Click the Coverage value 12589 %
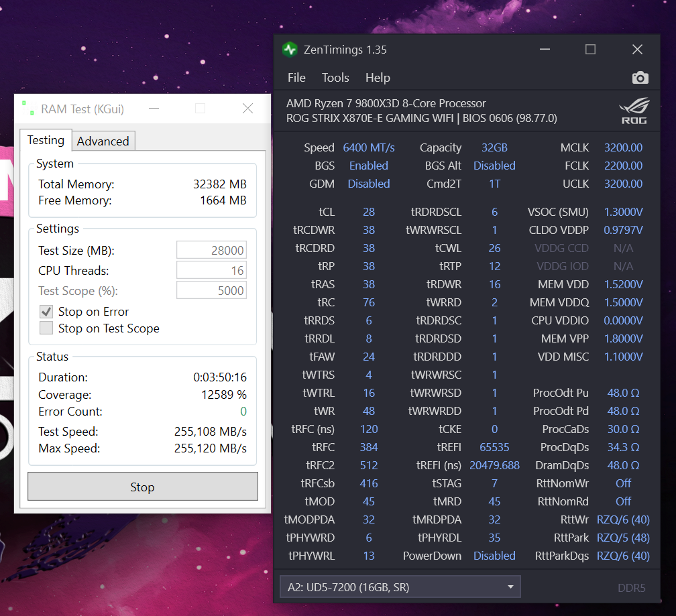 224,395
